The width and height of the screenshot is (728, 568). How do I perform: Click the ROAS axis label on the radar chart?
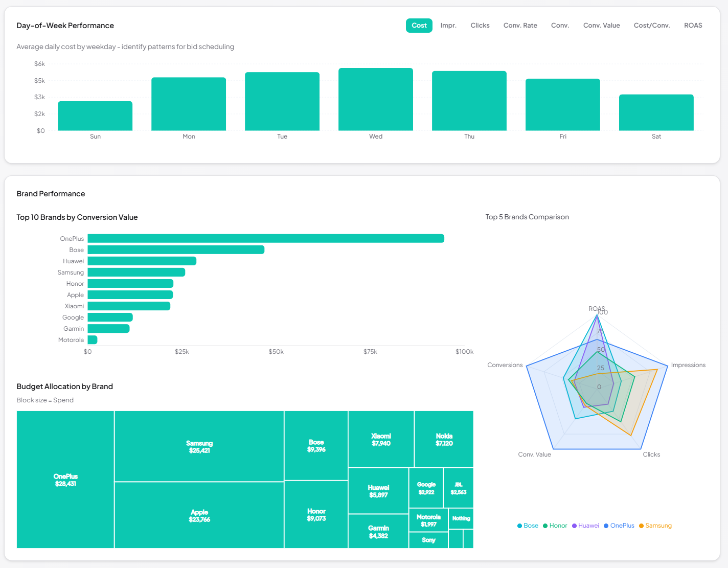click(x=596, y=308)
